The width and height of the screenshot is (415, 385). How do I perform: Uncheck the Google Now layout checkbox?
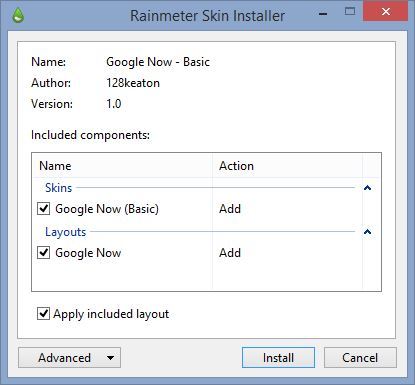(43, 253)
